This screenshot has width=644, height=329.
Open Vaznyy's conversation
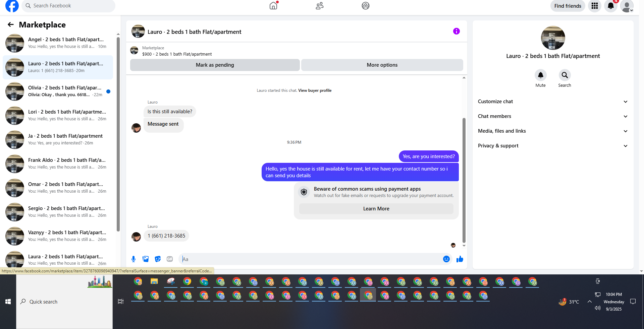pyautogui.click(x=58, y=236)
